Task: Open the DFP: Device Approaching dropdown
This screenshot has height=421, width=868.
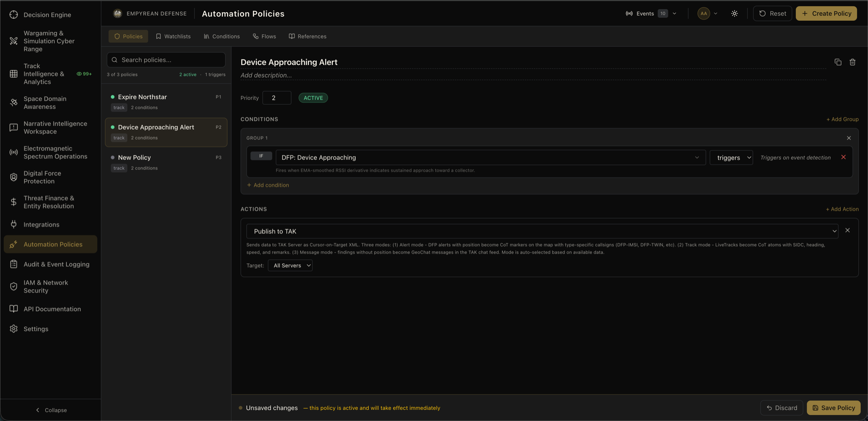Action: click(x=490, y=157)
